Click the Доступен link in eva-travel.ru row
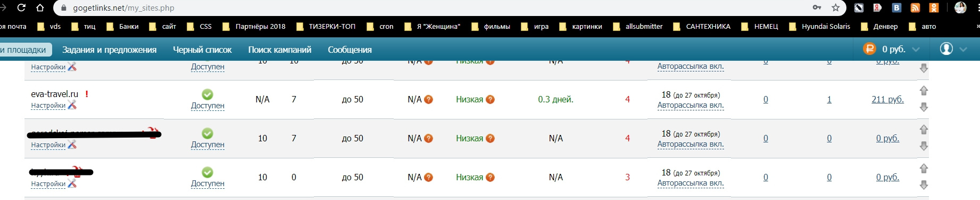 pyautogui.click(x=207, y=106)
